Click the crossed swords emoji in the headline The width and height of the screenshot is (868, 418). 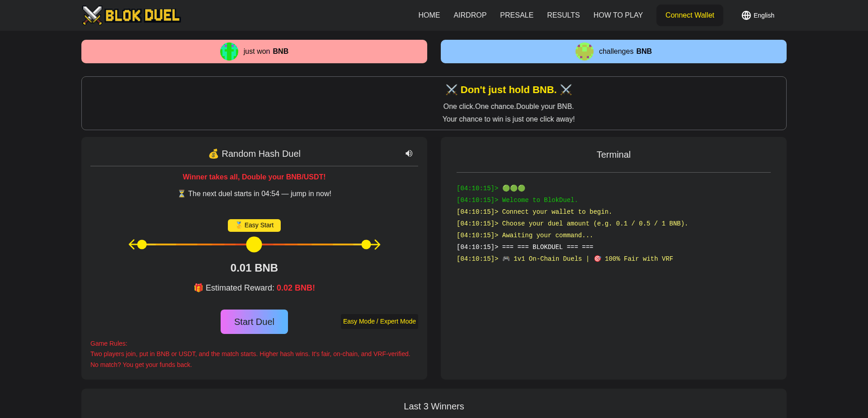tap(452, 89)
